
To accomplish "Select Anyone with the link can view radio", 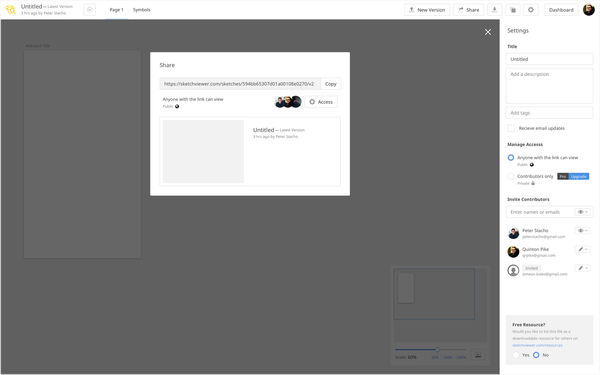I will coord(511,158).
